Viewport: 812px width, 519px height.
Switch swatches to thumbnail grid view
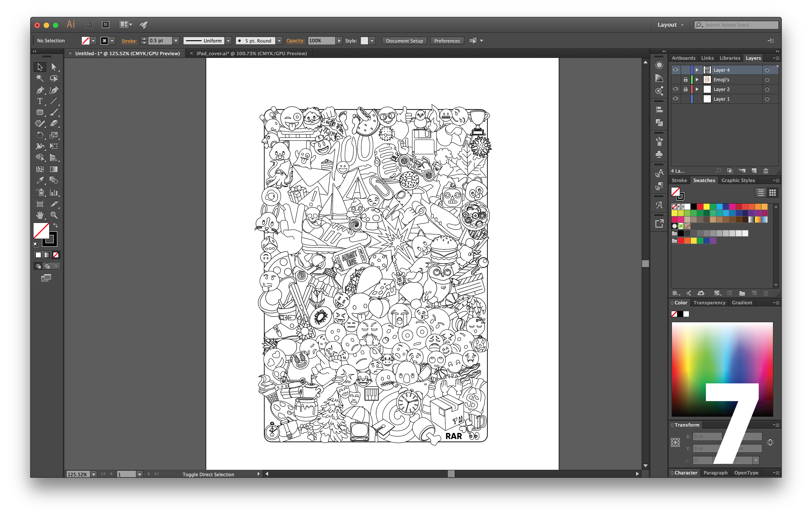(773, 193)
